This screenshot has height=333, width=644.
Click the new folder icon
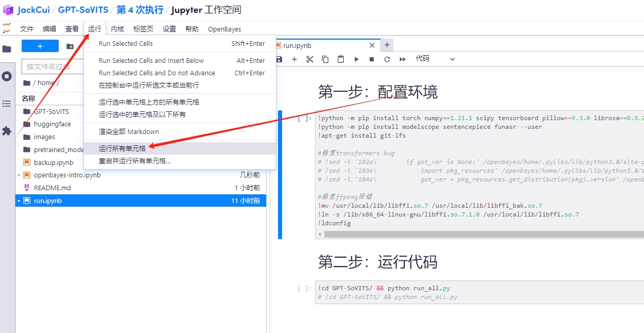(x=70, y=46)
